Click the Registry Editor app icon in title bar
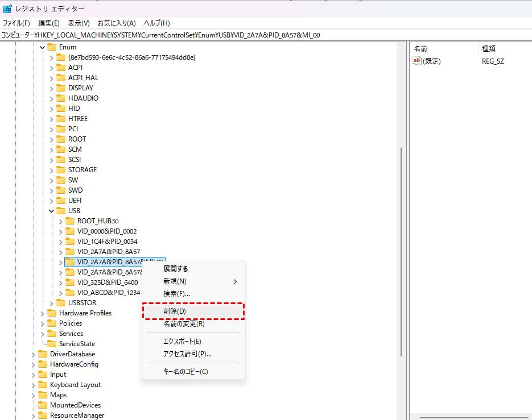Screen dimensions: 532x420 pyautogui.click(x=7, y=9)
